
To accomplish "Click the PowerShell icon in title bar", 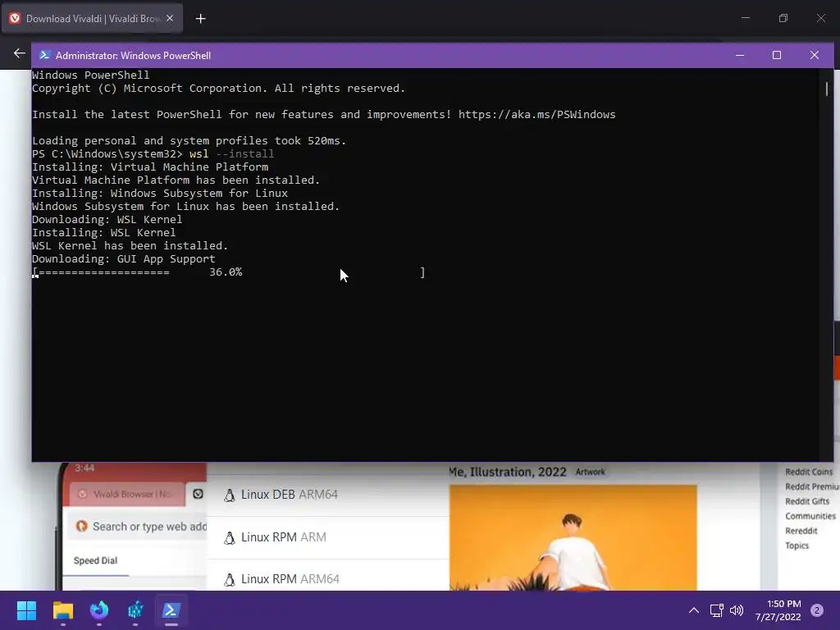I will 44,55.
